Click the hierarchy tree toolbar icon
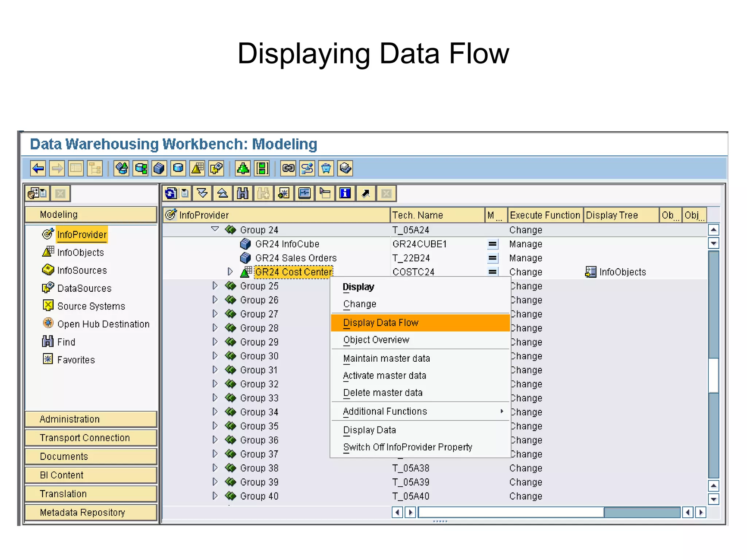This screenshot has width=747, height=560. tap(95, 168)
